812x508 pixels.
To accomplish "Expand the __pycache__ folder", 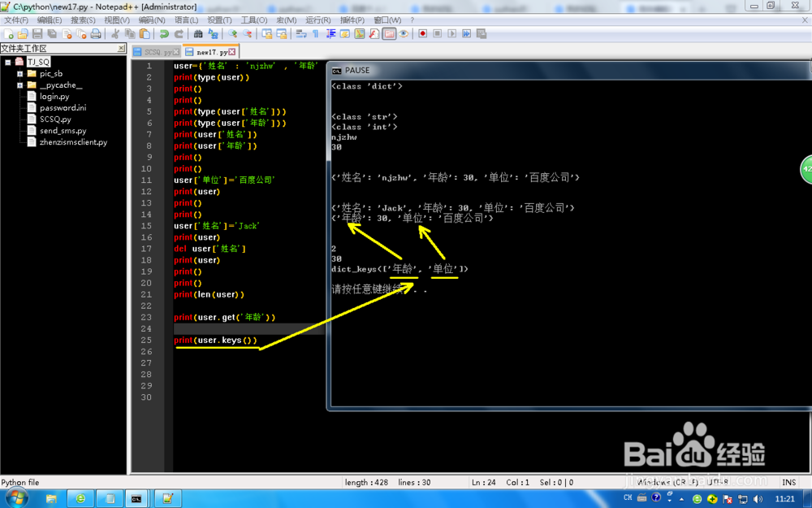I will pyautogui.click(x=19, y=85).
